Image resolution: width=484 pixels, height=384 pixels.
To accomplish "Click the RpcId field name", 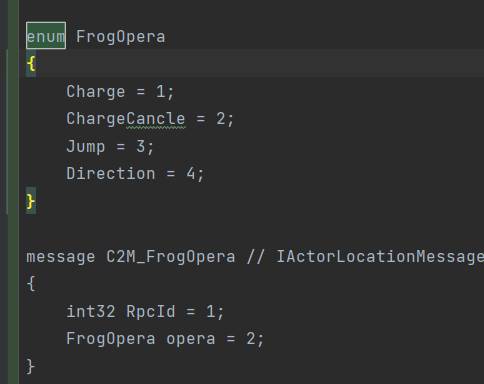I will click(x=151, y=312).
